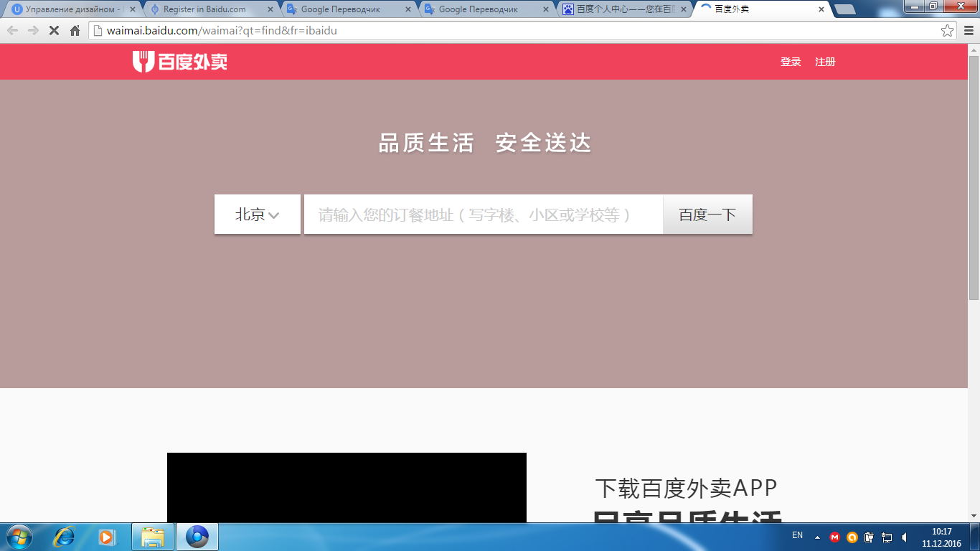Open the Chrome menu

coord(968,31)
